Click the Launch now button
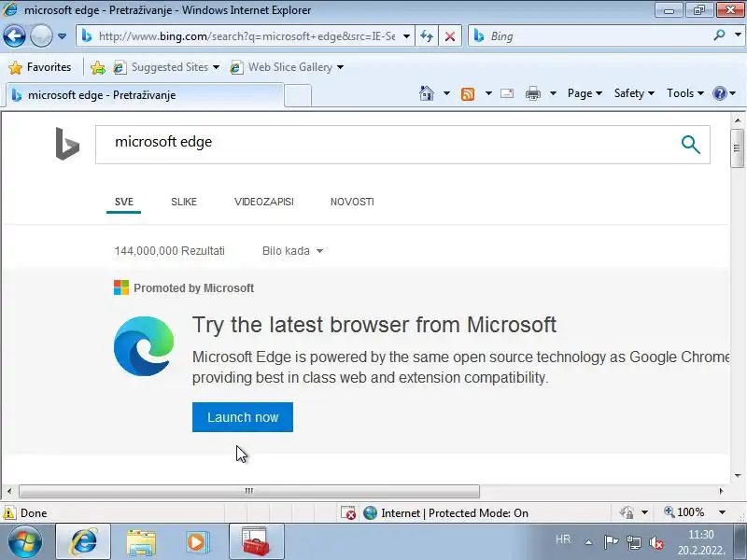 [243, 417]
